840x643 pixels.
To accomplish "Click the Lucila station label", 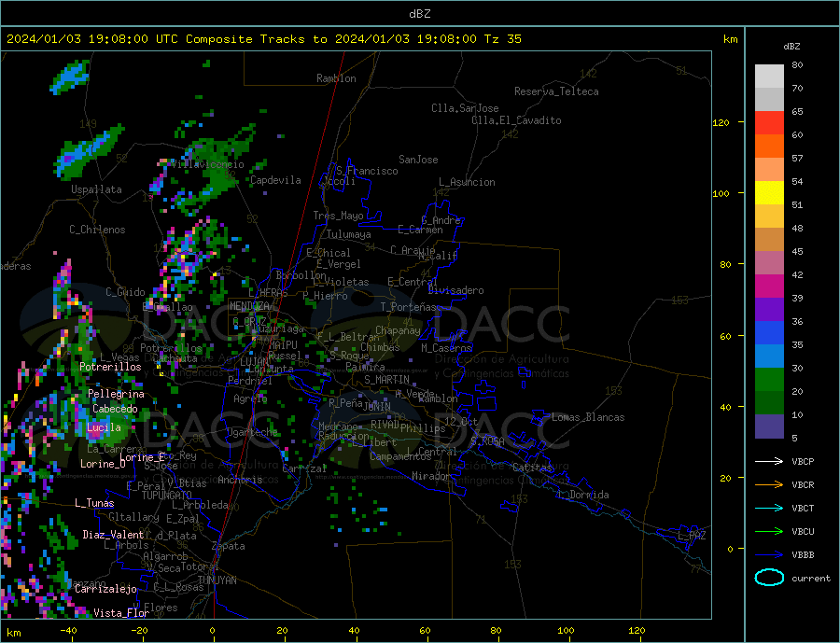I will tap(104, 427).
